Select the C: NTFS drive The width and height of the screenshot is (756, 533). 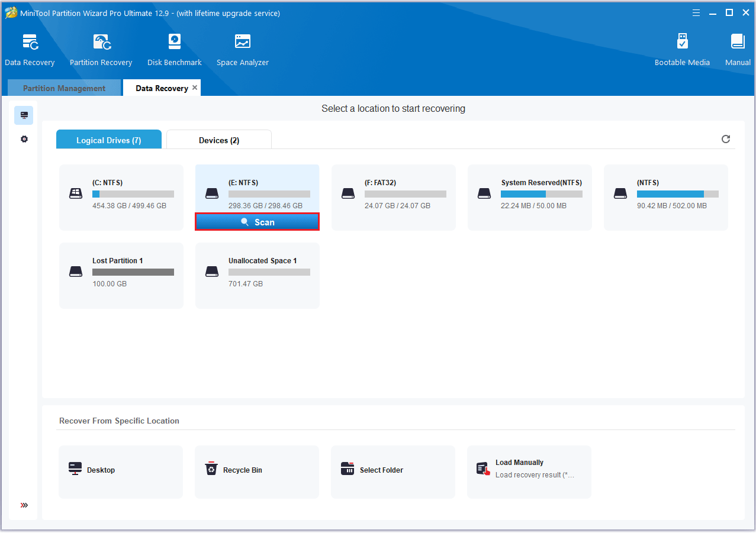[121, 197]
